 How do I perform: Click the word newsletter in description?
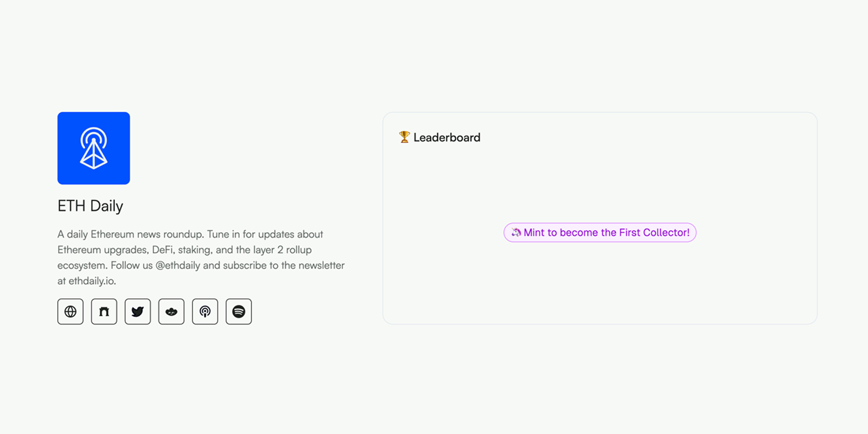[x=319, y=265]
